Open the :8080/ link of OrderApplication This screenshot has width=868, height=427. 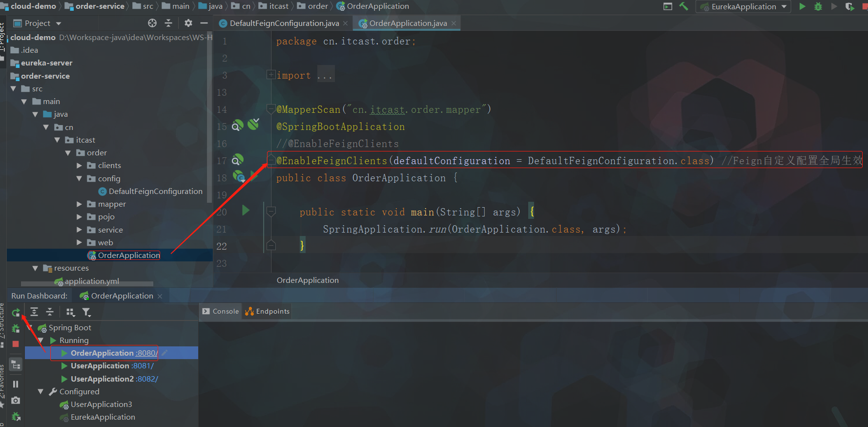click(x=147, y=353)
